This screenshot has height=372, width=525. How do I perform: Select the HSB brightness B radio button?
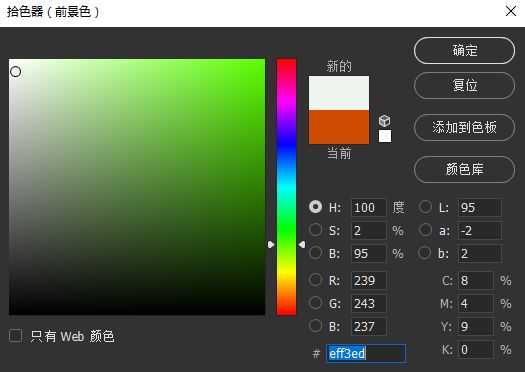pyautogui.click(x=315, y=253)
